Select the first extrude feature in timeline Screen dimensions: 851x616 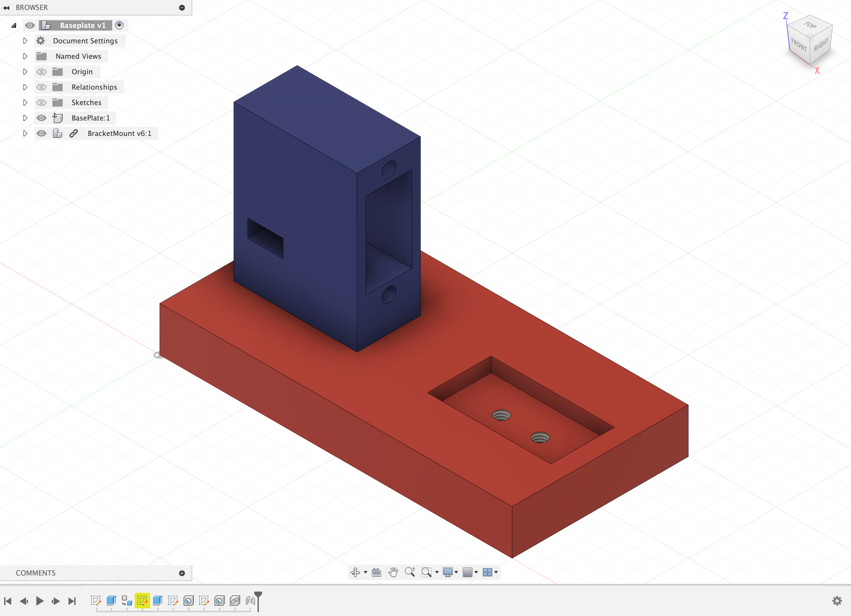112,601
